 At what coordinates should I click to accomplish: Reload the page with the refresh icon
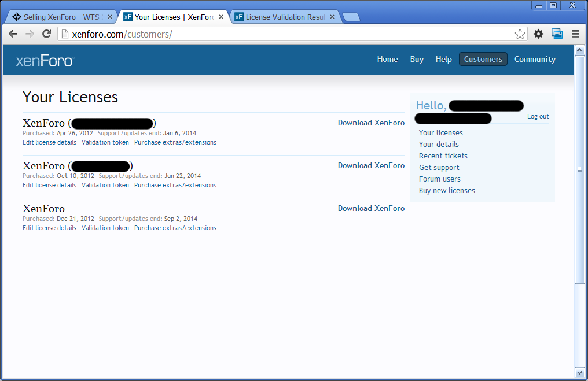tap(46, 34)
